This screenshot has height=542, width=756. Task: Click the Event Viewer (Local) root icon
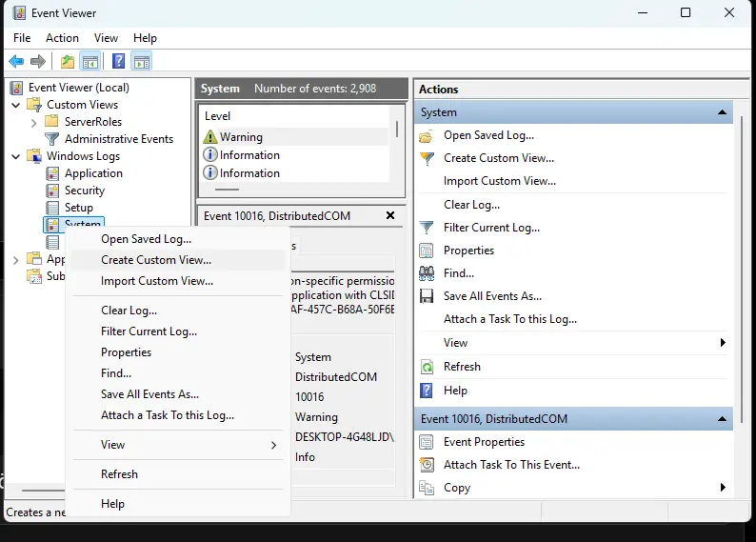coord(16,88)
